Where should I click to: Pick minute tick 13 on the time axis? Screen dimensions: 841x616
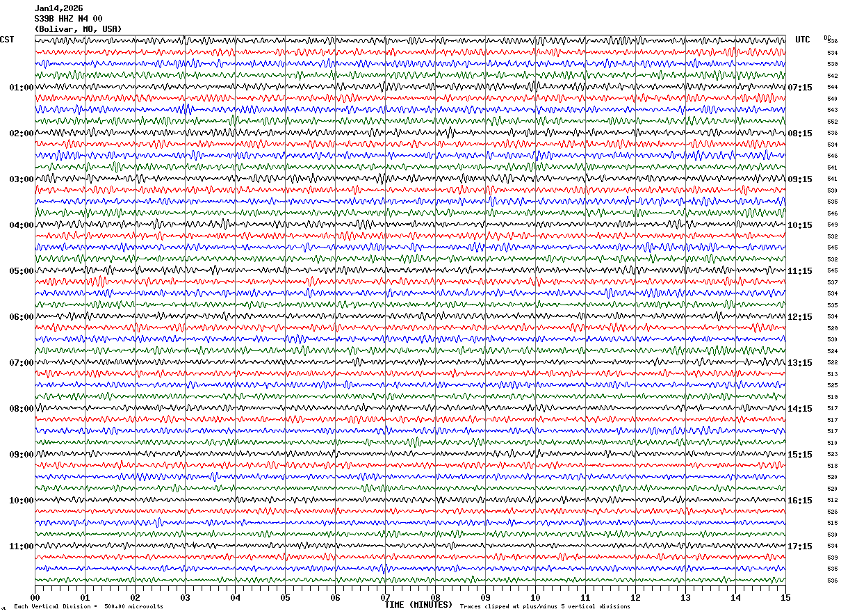[685, 597]
